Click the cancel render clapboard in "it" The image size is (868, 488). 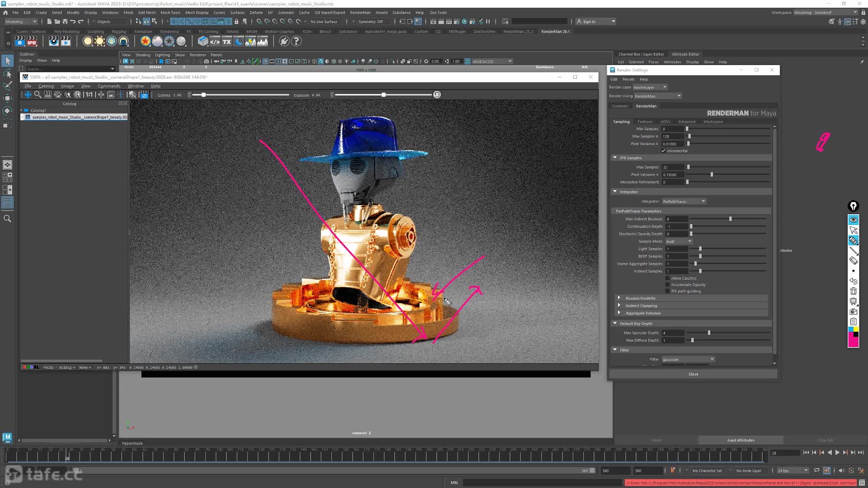(x=144, y=94)
